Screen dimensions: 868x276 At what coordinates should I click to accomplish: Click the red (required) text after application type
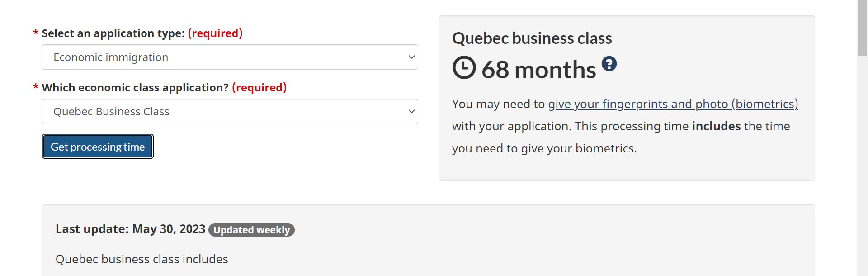(215, 33)
